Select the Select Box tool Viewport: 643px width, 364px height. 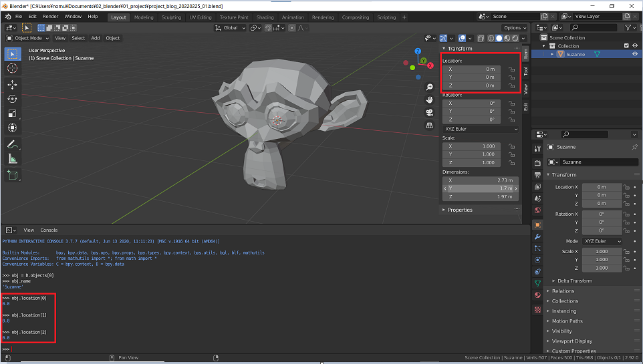click(12, 54)
